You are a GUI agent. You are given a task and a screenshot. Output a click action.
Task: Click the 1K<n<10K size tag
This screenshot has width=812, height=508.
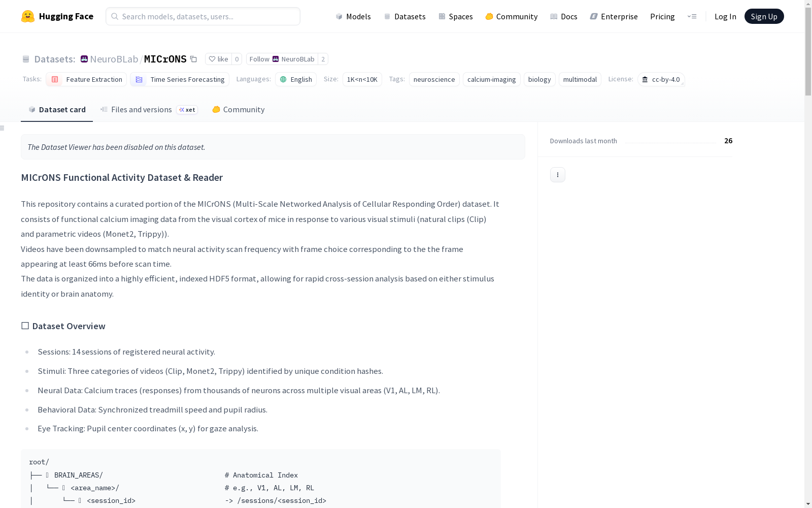pyautogui.click(x=362, y=79)
